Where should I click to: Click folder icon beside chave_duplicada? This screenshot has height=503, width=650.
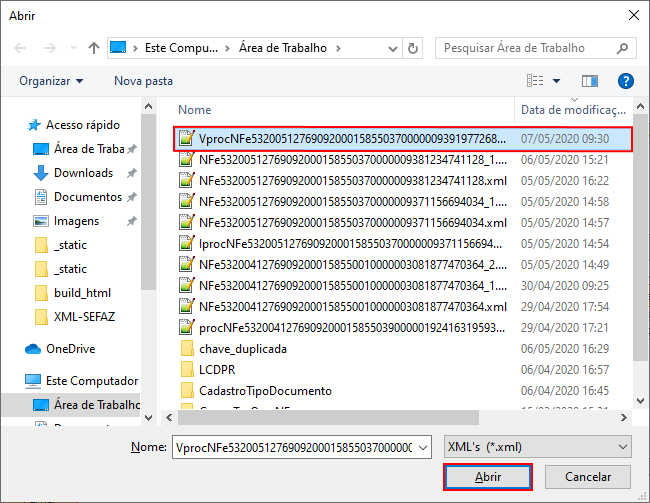[x=187, y=349]
